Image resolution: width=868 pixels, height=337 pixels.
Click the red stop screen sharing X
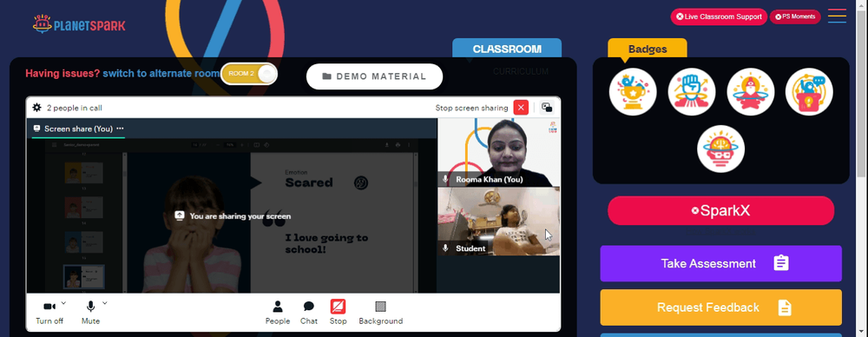(x=521, y=108)
